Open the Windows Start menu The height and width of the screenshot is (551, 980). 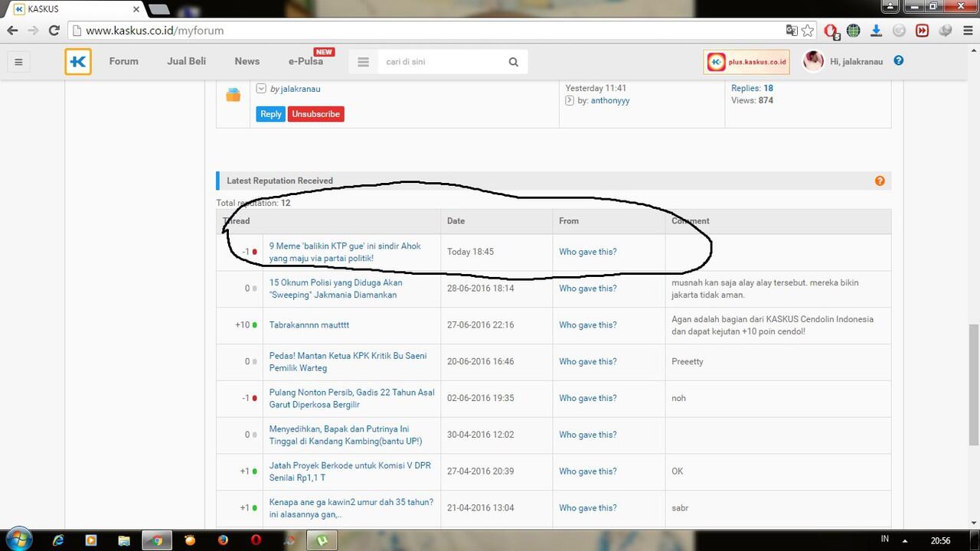coord(18,539)
